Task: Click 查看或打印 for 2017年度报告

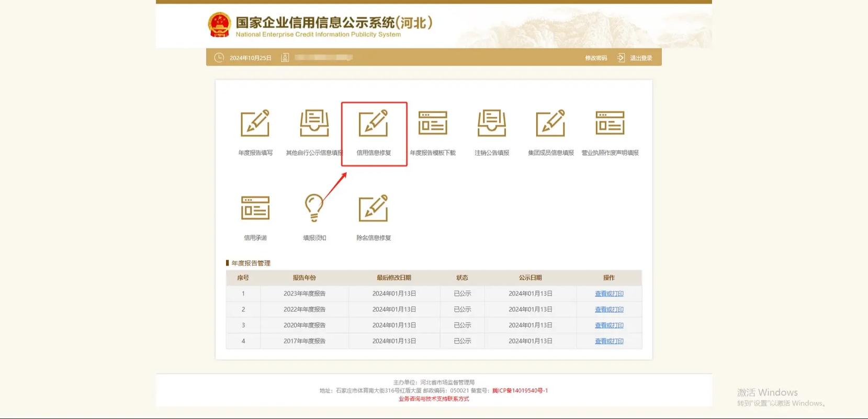Action: click(x=609, y=341)
